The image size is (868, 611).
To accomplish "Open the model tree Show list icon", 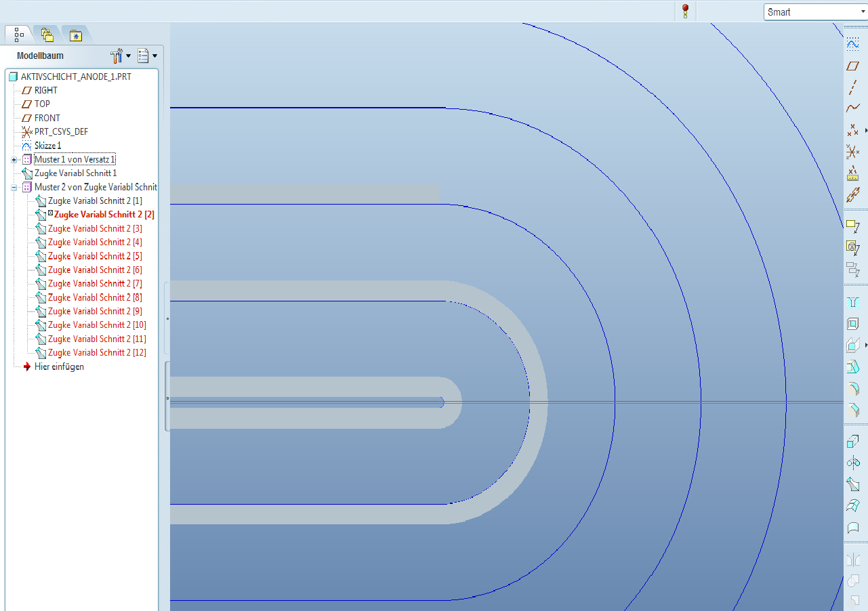I will [143, 56].
